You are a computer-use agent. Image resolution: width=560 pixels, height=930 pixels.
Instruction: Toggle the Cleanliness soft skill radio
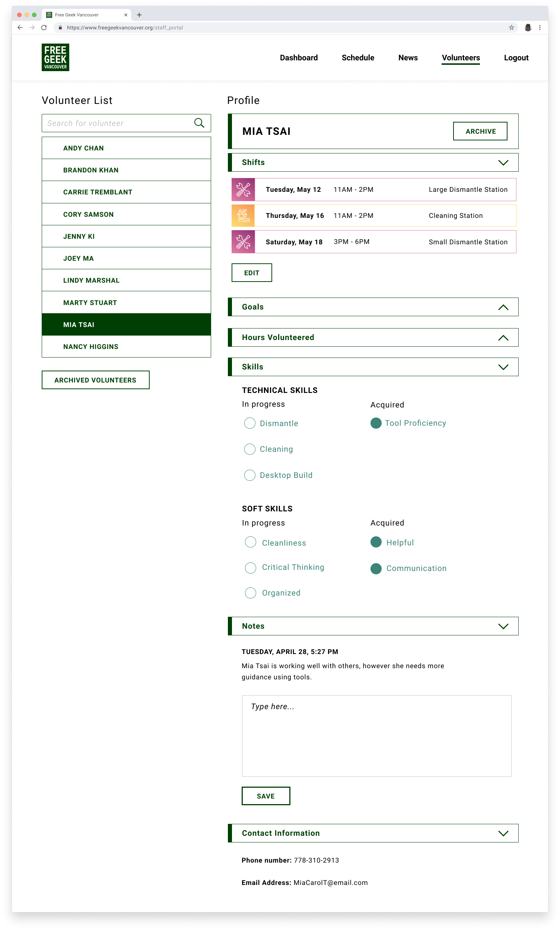(251, 542)
